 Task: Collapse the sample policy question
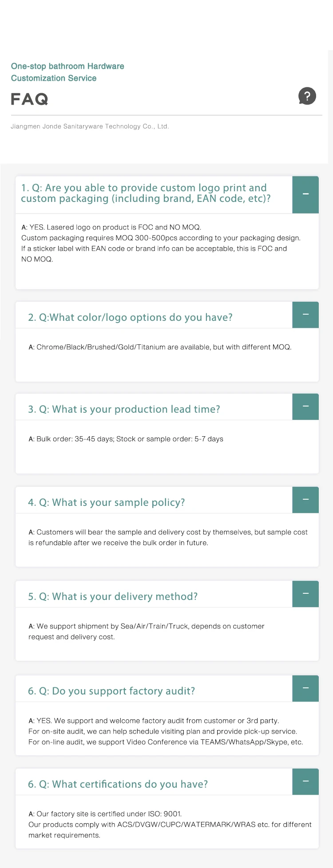click(305, 500)
